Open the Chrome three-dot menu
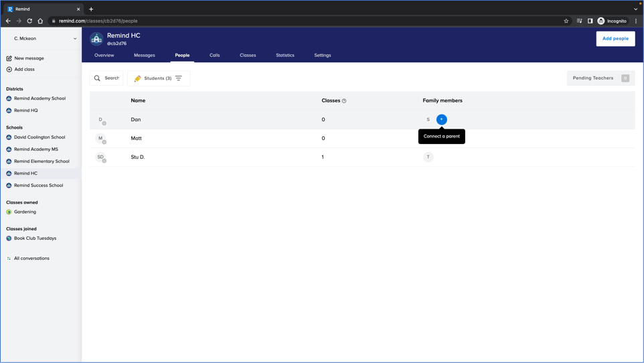This screenshot has height=363, width=644. point(636,21)
